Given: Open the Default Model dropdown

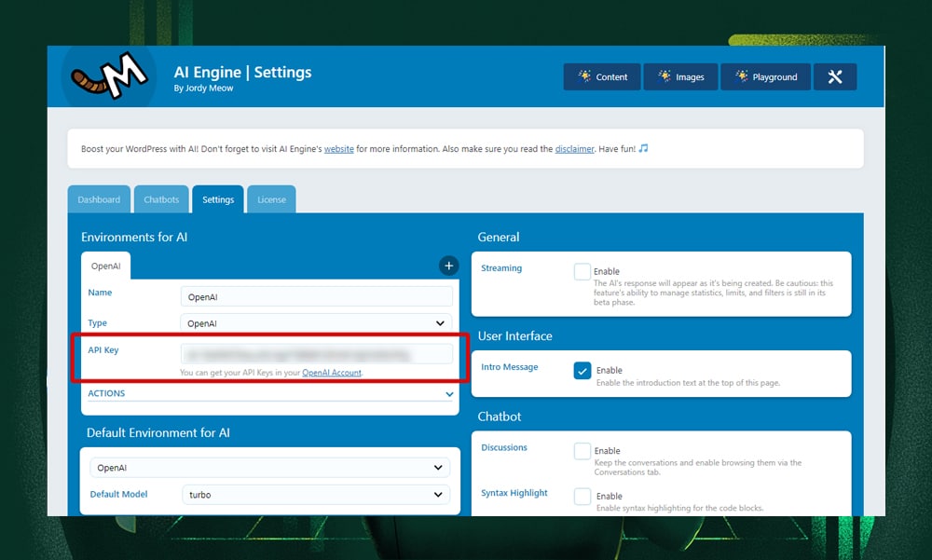Looking at the screenshot, I should click(x=315, y=495).
